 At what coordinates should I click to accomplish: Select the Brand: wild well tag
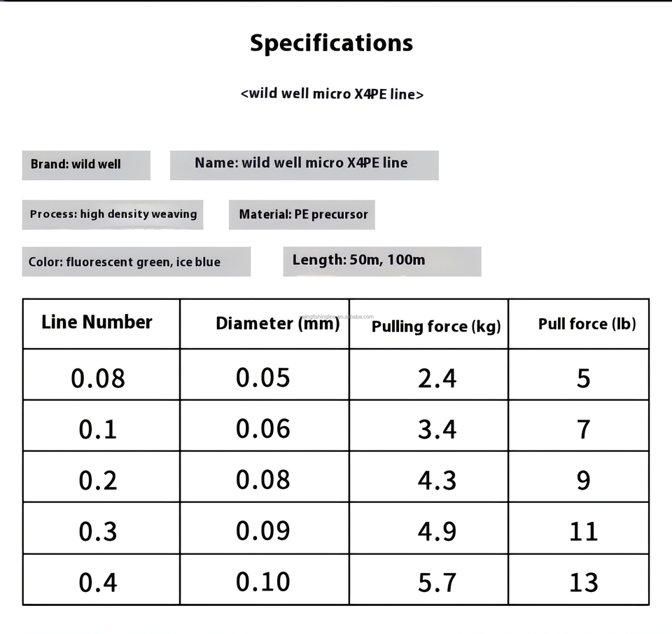click(85, 165)
